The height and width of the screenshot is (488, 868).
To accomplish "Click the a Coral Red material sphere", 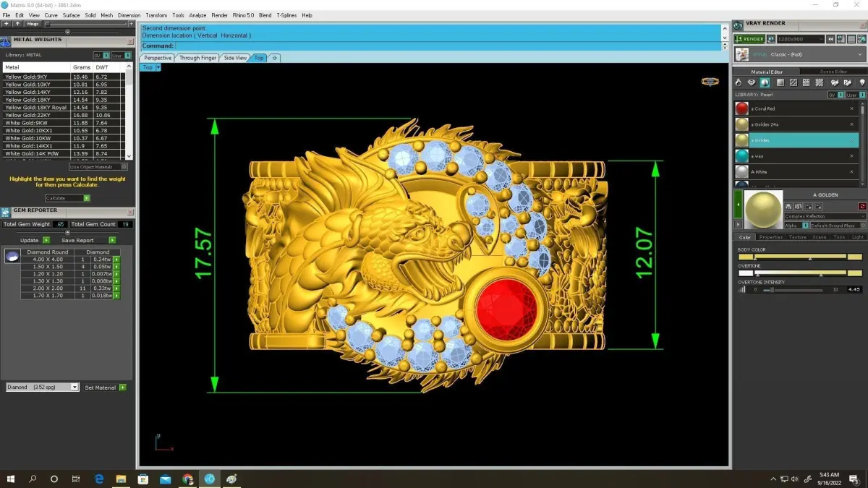I will point(741,108).
